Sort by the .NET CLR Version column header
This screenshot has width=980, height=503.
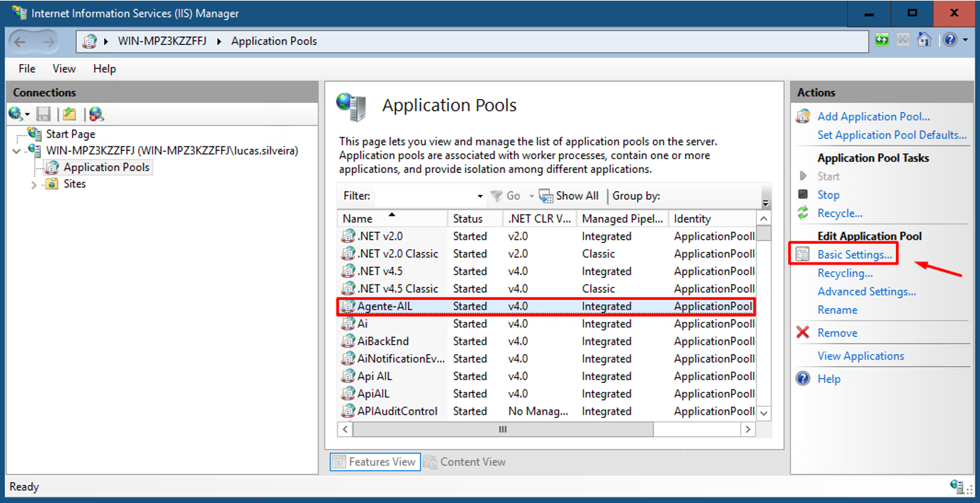[540, 218]
